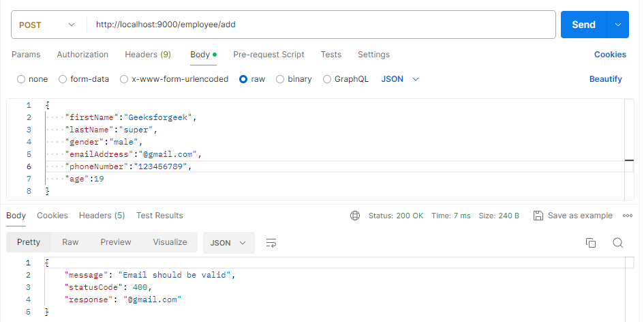644x322 pixels.
Task: Click the Beautify link
Action: tap(605, 79)
